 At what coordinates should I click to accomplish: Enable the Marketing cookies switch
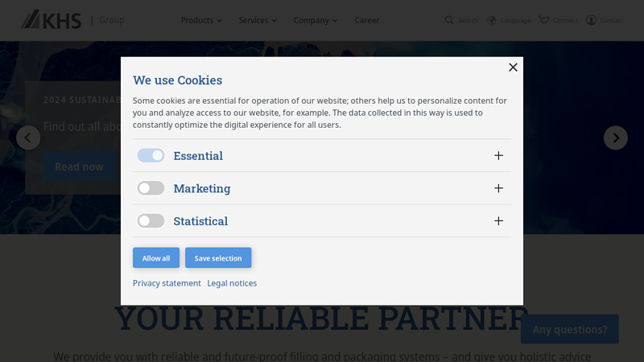point(151,188)
